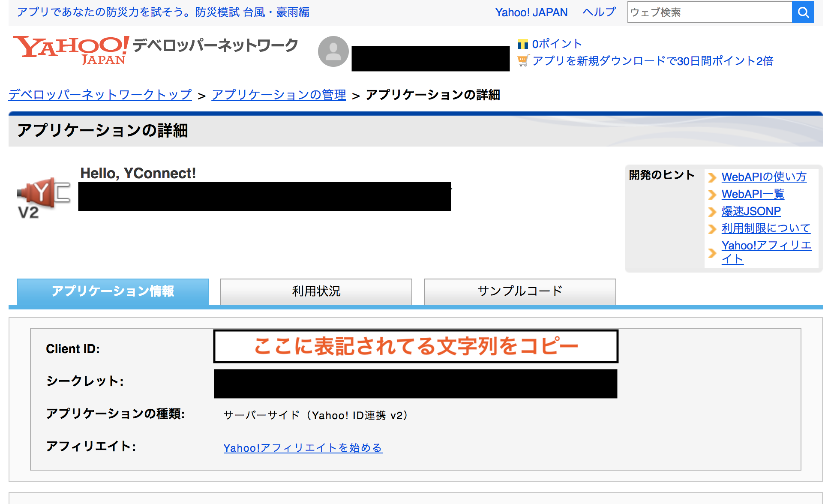Open the Yahoo! JAPAN top link
The width and height of the screenshot is (840, 504).
click(x=531, y=12)
